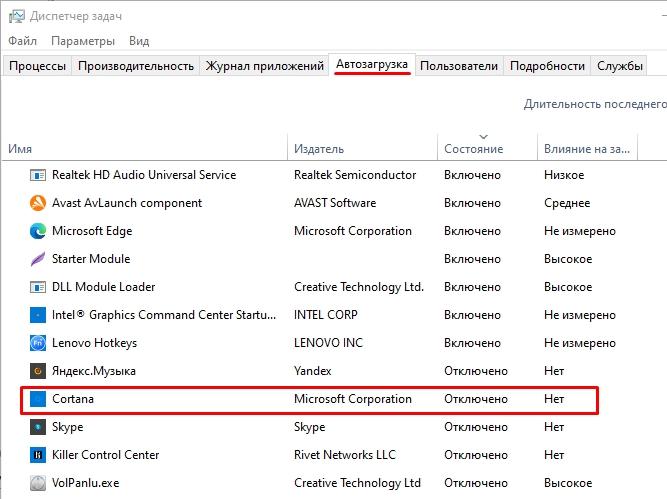Viewport: 667px width, 499px height.
Task: Sort by the Состояние column header
Action: point(487,149)
